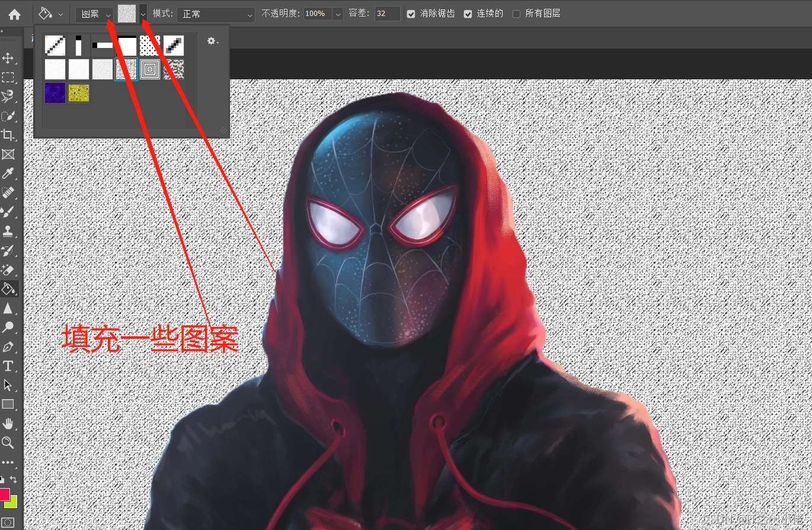Expand the collapsed toolbox double-arrow
Screen dimensions: 812x530
tap(2, 31)
